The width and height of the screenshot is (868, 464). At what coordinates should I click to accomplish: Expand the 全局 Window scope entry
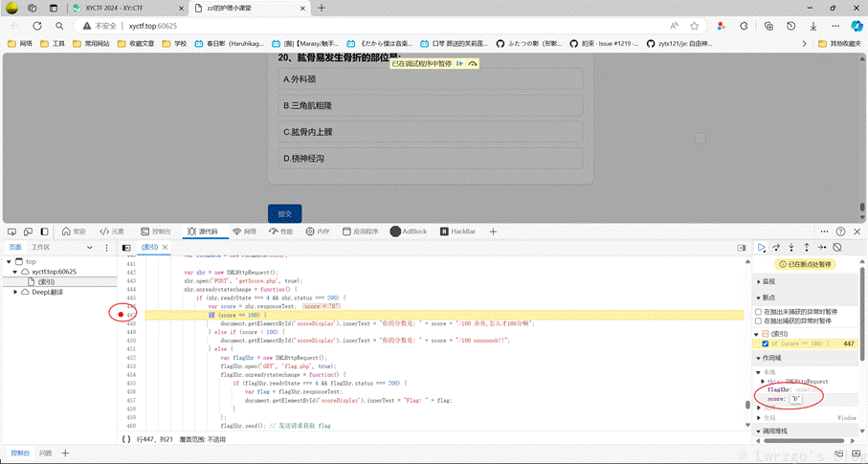click(759, 418)
